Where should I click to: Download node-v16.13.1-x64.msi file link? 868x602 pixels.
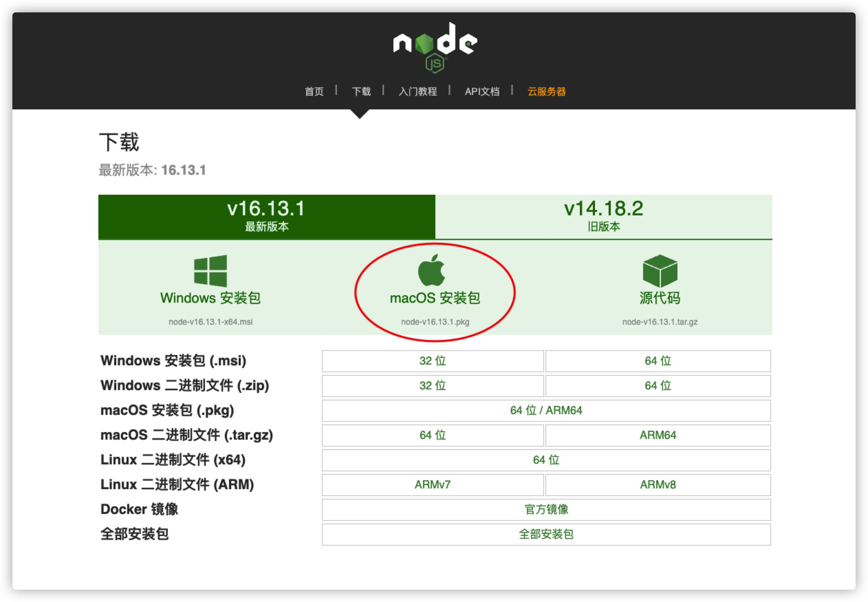(x=210, y=322)
